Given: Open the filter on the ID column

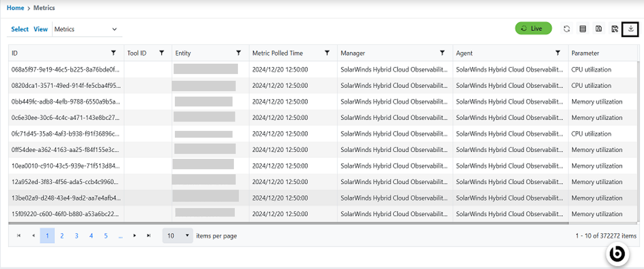Looking at the screenshot, I should [x=114, y=53].
